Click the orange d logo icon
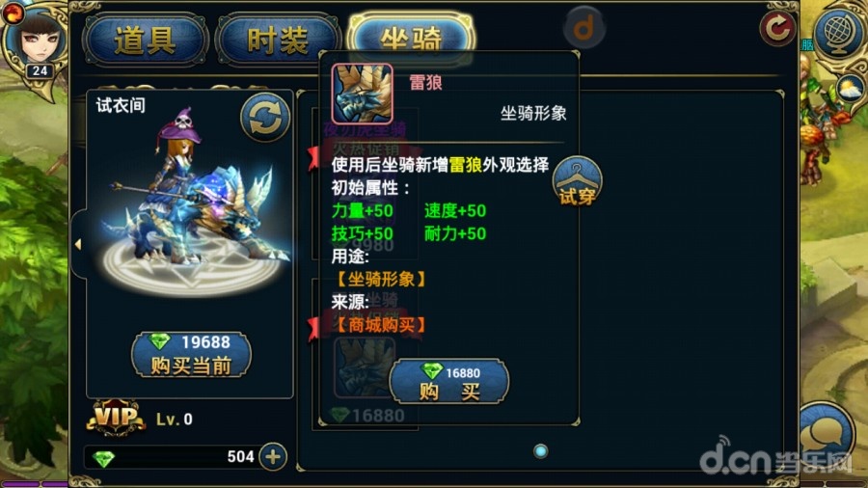Viewport: 868px width, 488px height. tap(584, 26)
